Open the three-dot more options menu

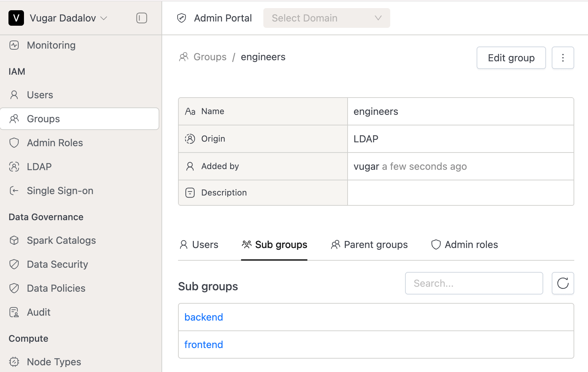coord(563,58)
